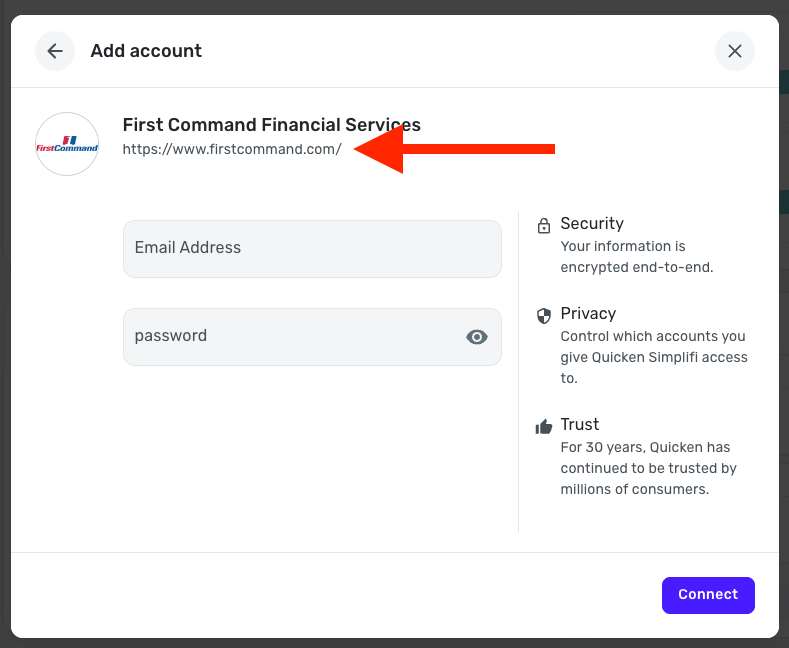Focus the Email Address field
Viewport: 789px width, 648px height.
312,249
